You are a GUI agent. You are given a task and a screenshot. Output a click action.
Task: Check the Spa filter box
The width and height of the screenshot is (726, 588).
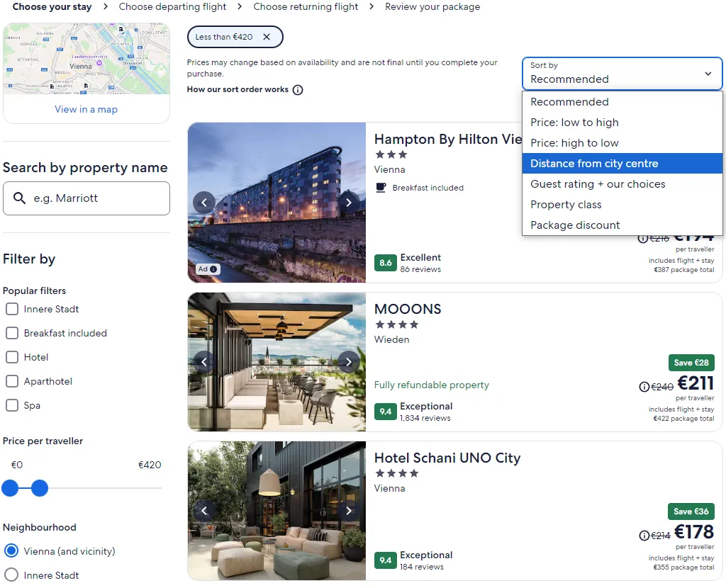click(12, 405)
